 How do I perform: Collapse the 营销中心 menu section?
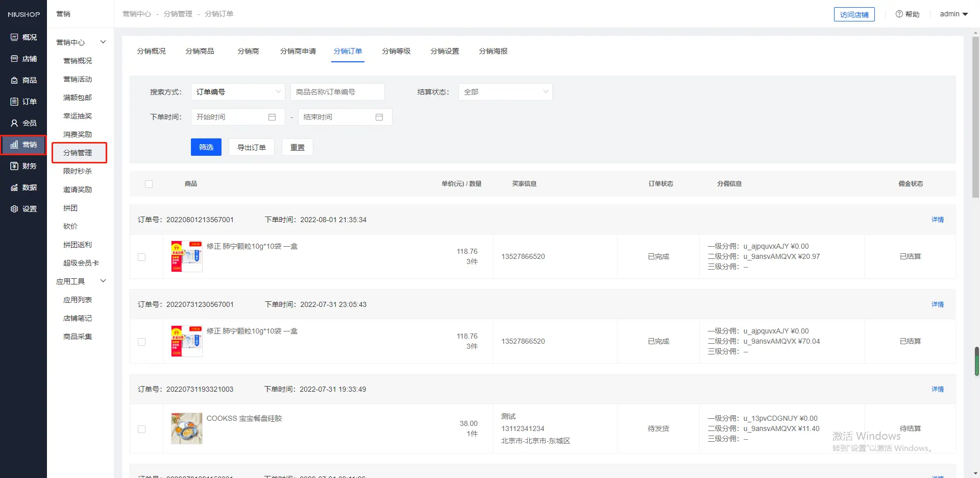tap(103, 42)
